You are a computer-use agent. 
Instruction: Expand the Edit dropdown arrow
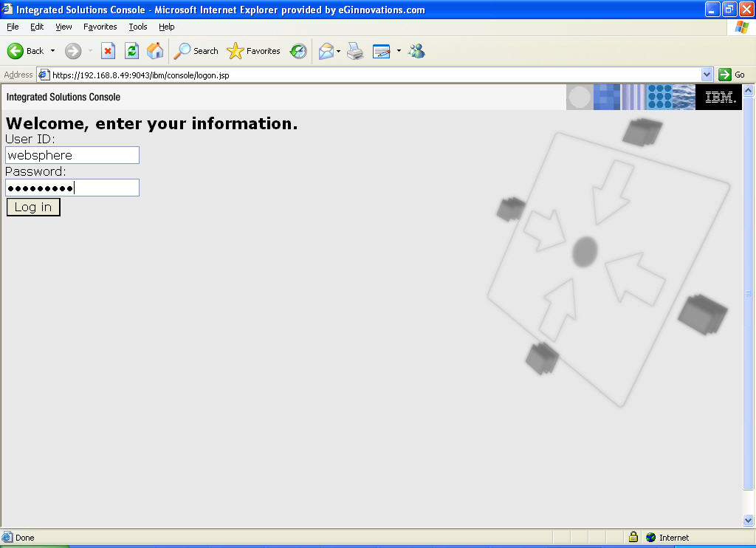coord(399,51)
